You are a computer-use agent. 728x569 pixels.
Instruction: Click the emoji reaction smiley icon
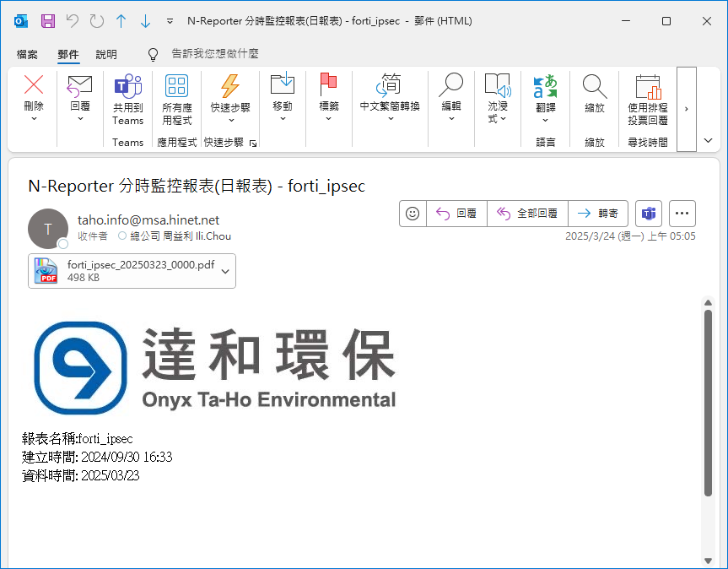pyautogui.click(x=413, y=214)
